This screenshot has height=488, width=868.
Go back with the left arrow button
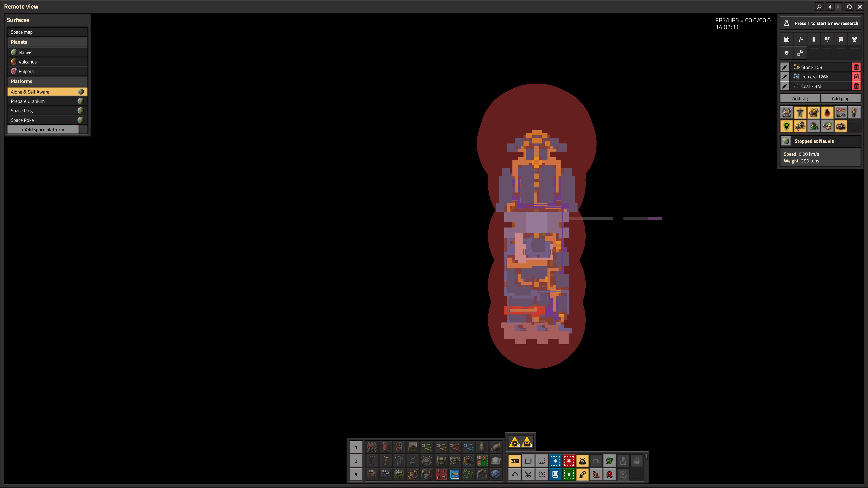pos(830,6)
